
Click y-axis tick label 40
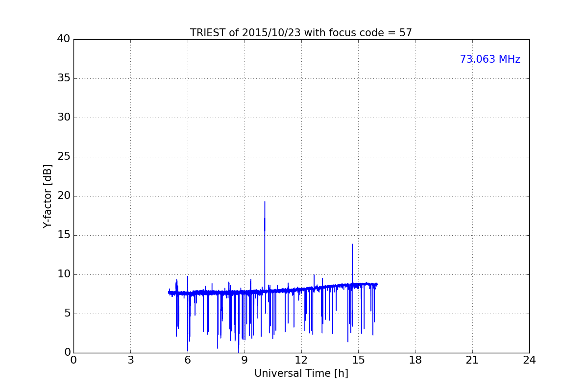pyautogui.click(x=63, y=39)
